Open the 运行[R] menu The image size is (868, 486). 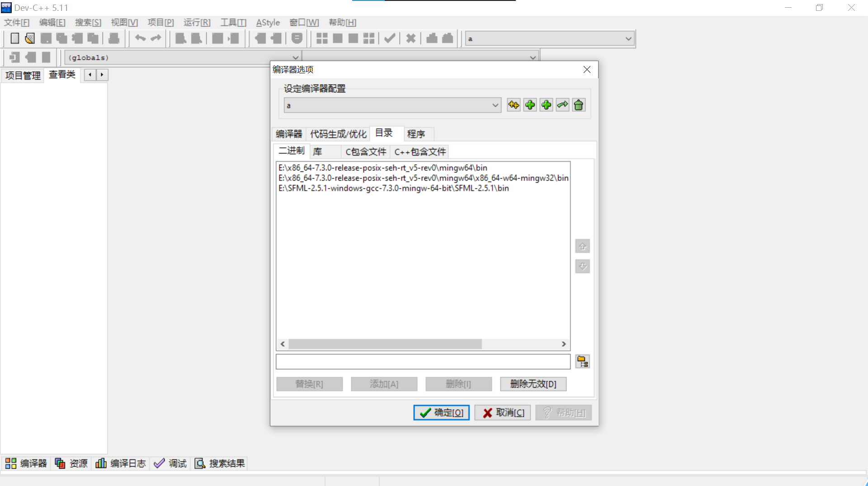pos(197,22)
